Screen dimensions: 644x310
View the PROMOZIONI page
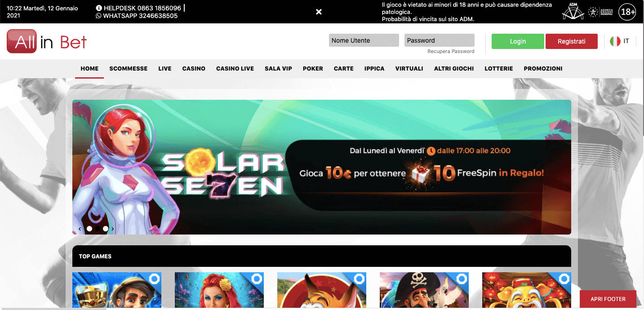(x=543, y=69)
